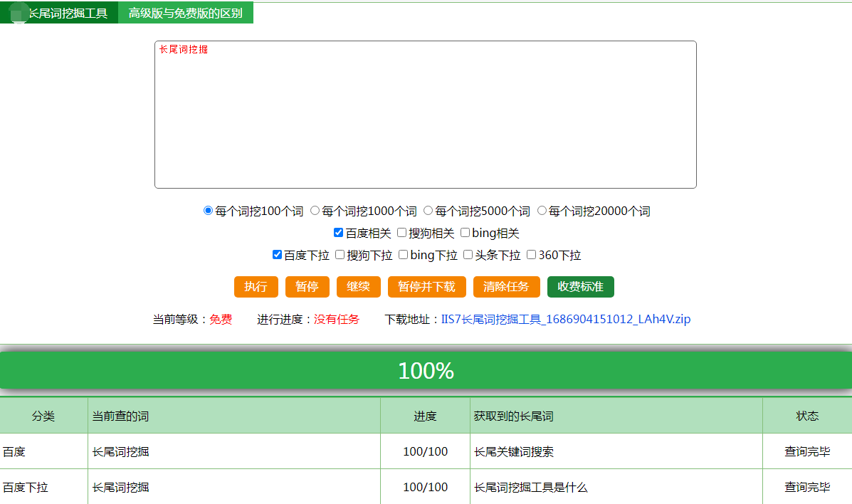Disable the 百度下拉 checkbox

pos(277,255)
